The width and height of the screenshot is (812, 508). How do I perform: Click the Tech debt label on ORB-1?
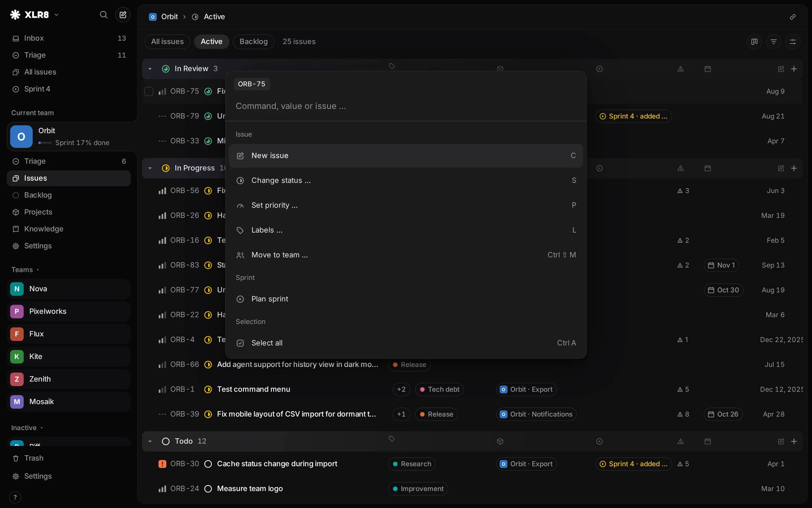(439, 389)
